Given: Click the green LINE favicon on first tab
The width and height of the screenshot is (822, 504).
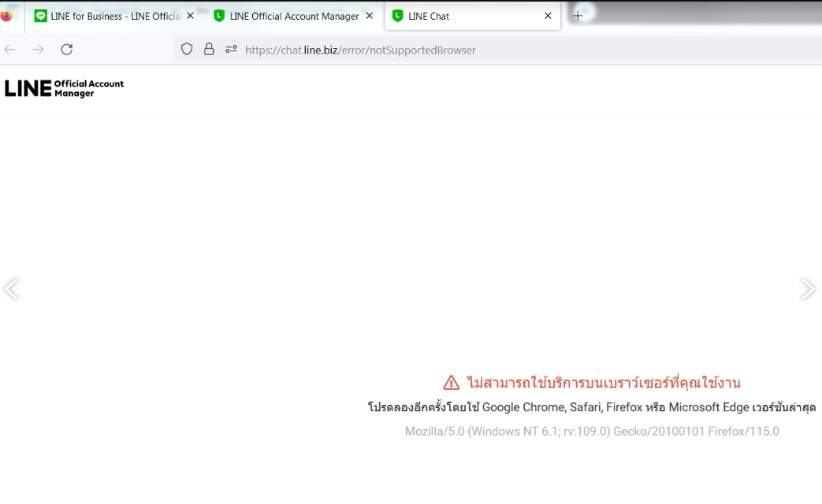Looking at the screenshot, I should (40, 17).
